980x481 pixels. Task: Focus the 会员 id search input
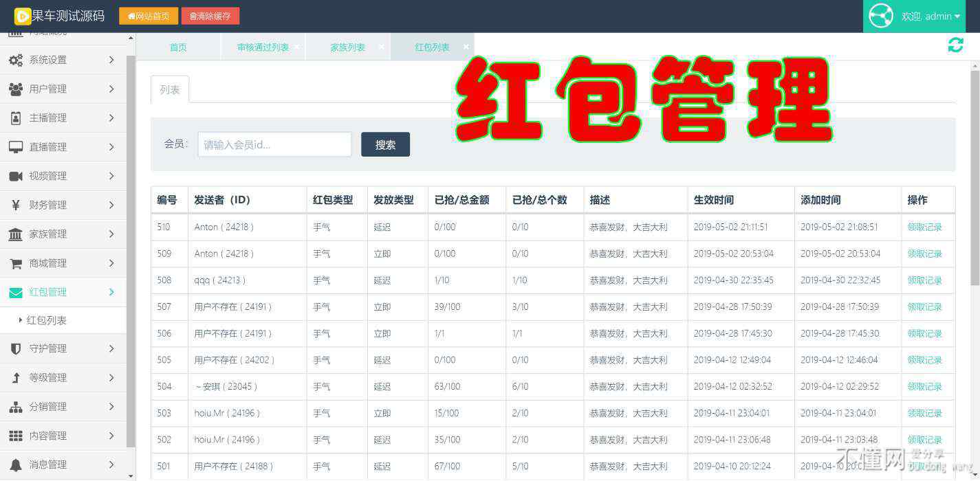pos(275,144)
